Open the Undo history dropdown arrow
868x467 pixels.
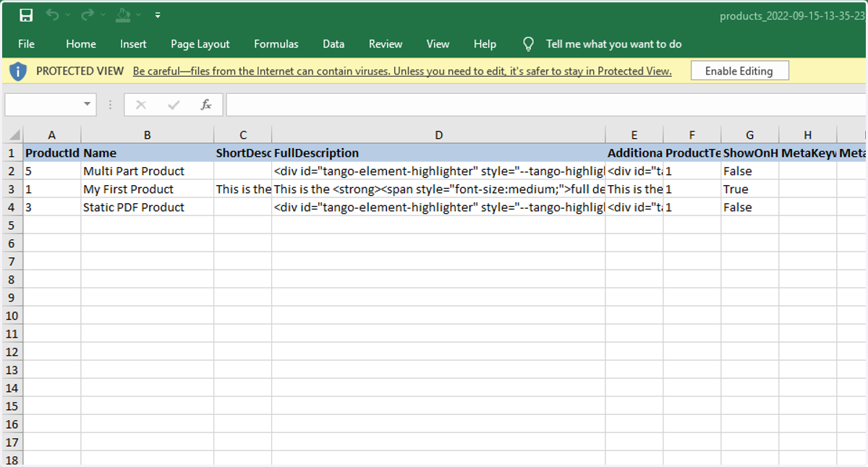(68, 15)
